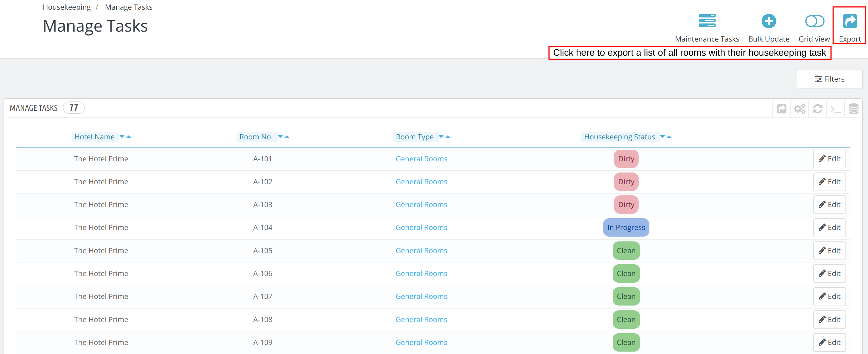The image size is (868, 354).
Task: Sort Room No. ascending with up arrow
Action: pyautogui.click(x=287, y=137)
